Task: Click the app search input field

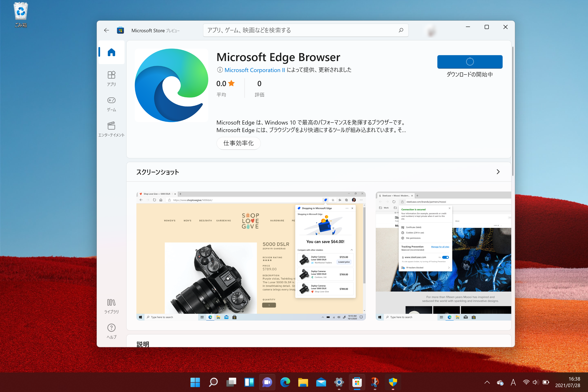Action: click(x=287, y=30)
